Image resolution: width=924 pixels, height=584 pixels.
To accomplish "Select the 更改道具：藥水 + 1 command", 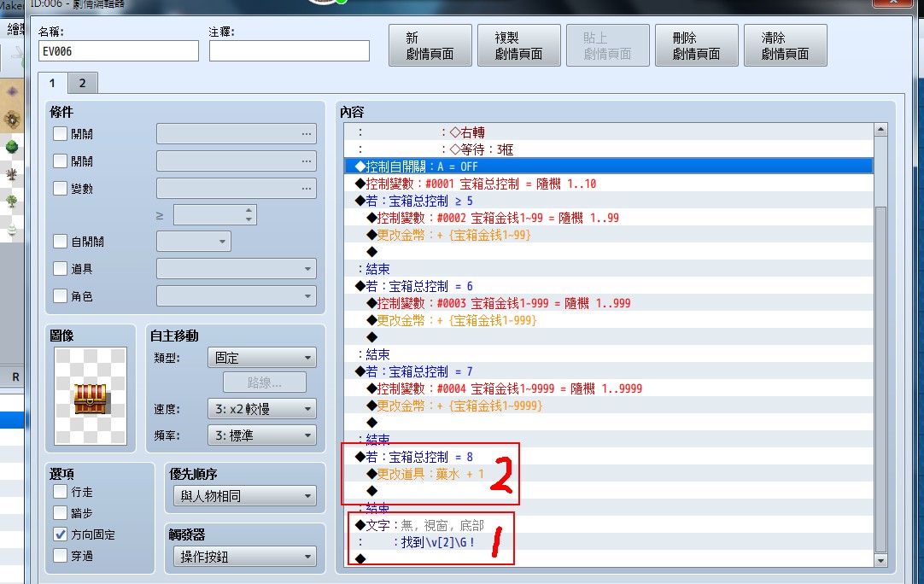I will pyautogui.click(x=608, y=474).
